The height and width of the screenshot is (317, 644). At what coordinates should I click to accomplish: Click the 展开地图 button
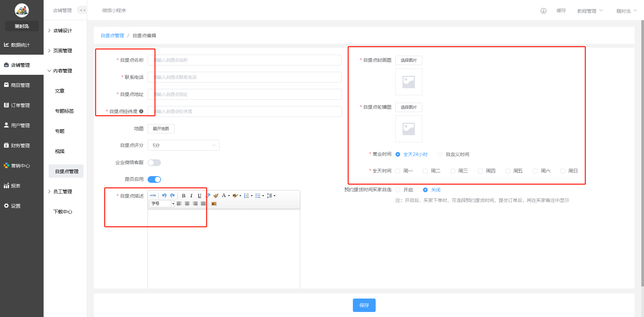point(161,129)
